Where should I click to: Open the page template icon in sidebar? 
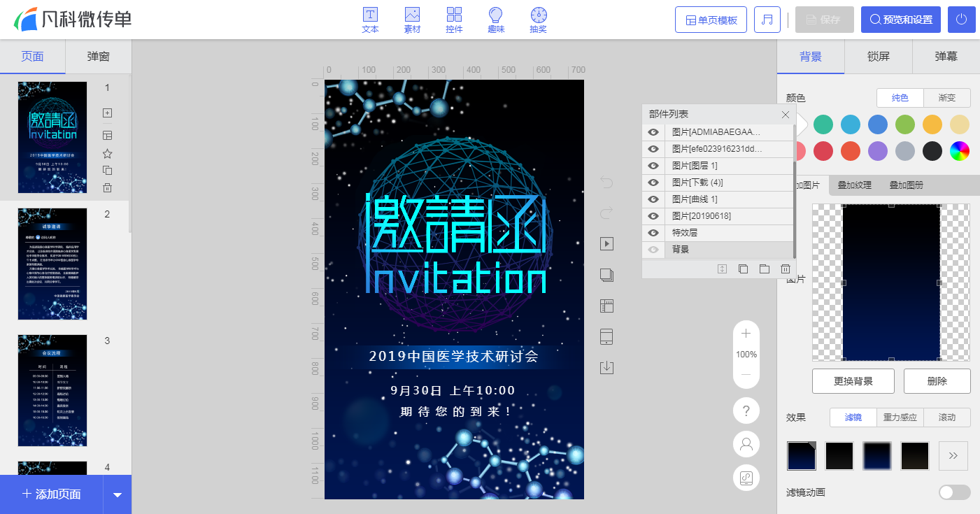tap(107, 135)
